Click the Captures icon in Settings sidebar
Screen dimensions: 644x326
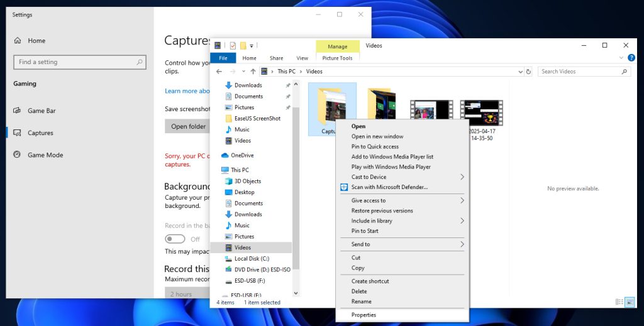click(17, 133)
